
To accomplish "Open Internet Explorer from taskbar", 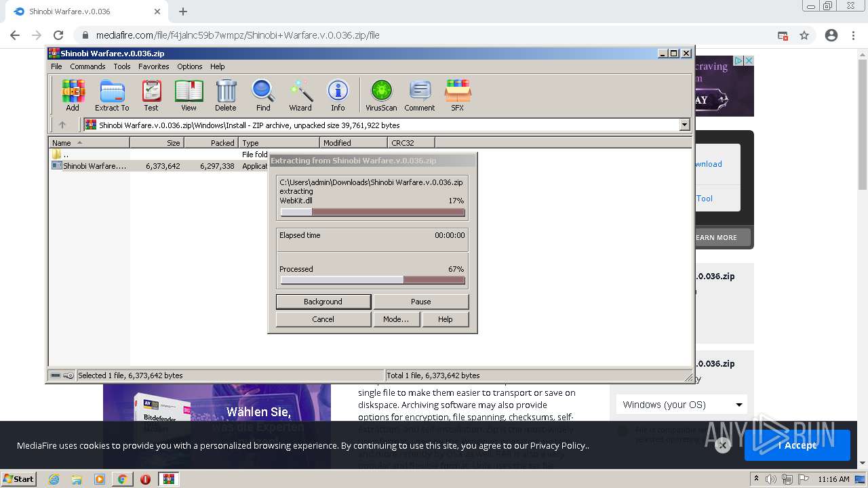I will (54, 479).
